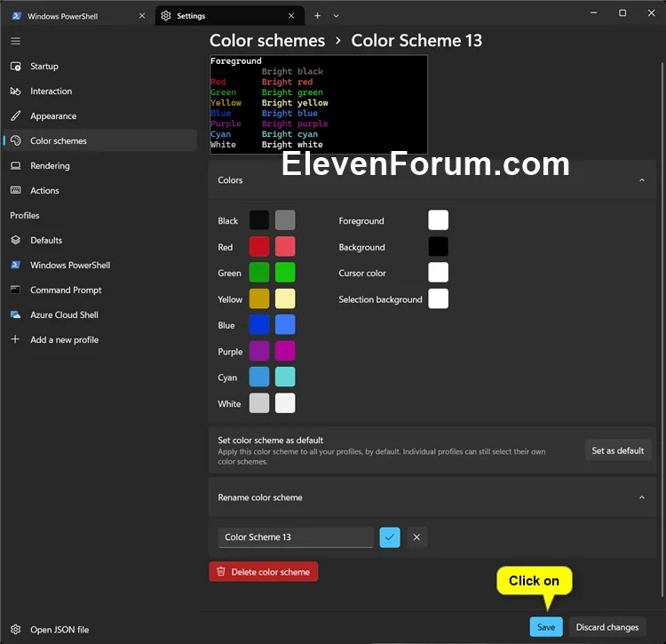Pick the Bright cyan swatch
The image size is (666, 644).
(x=285, y=377)
